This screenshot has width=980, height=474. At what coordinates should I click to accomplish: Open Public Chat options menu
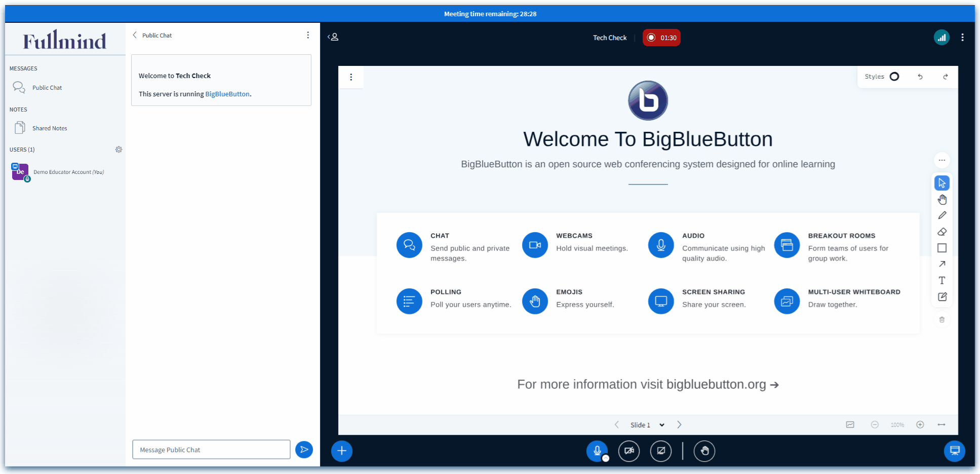click(308, 35)
